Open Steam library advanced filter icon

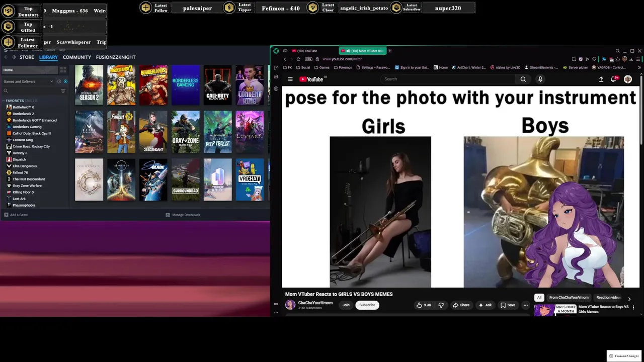click(x=63, y=91)
